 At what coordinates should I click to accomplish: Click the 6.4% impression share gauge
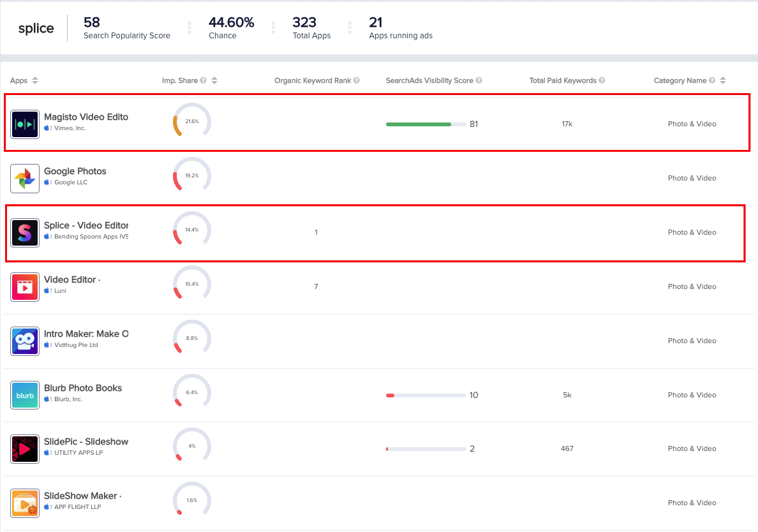(192, 392)
